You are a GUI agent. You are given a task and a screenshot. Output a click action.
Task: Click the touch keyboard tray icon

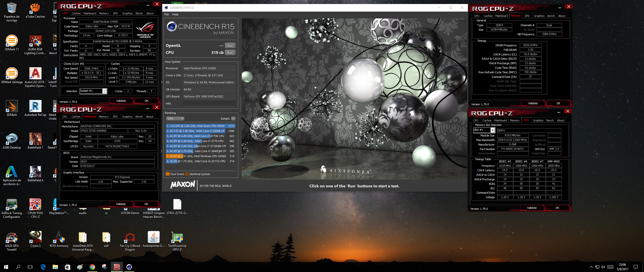click(x=610, y=267)
